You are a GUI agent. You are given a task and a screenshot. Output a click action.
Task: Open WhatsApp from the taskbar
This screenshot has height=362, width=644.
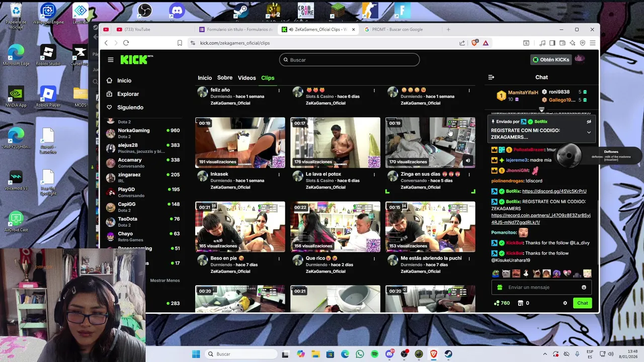pyautogui.click(x=360, y=354)
